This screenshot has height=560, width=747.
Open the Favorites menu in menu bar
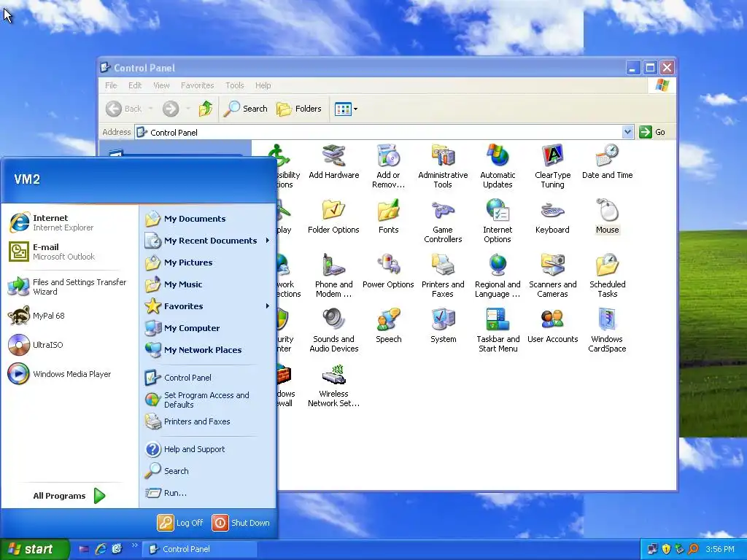point(197,85)
